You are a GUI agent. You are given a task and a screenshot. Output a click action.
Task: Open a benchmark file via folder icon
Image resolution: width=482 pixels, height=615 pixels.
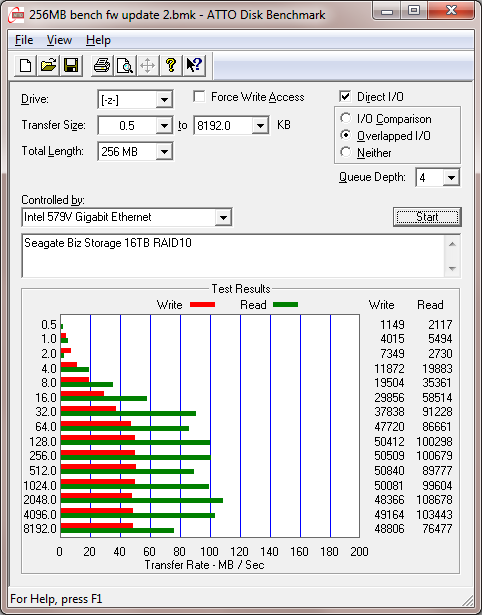(48, 65)
